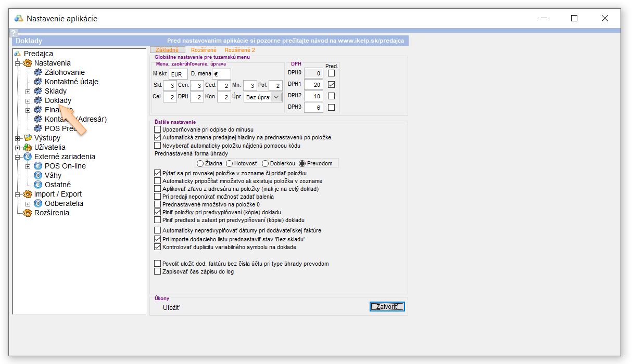
Task: Click the folder icon next to Výstupy
Action: (28, 138)
